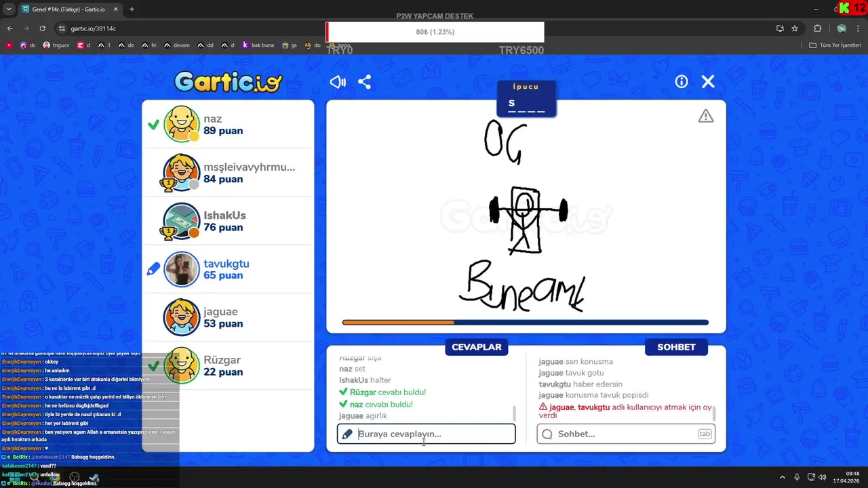Open the Chrome three-dot menu
The width and height of the screenshot is (868, 488).
tap(859, 28)
